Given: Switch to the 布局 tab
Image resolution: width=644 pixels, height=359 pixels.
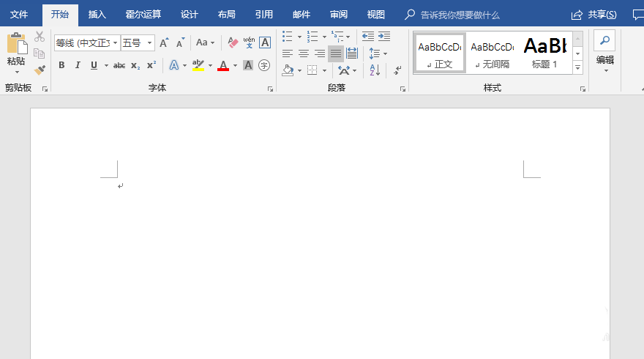Looking at the screenshot, I should tap(227, 15).
